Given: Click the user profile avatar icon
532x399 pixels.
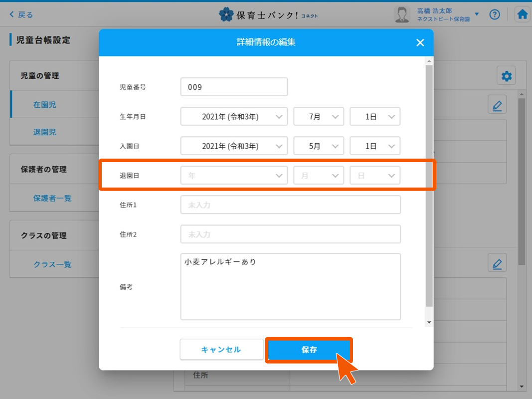Looking at the screenshot, I should [x=402, y=14].
